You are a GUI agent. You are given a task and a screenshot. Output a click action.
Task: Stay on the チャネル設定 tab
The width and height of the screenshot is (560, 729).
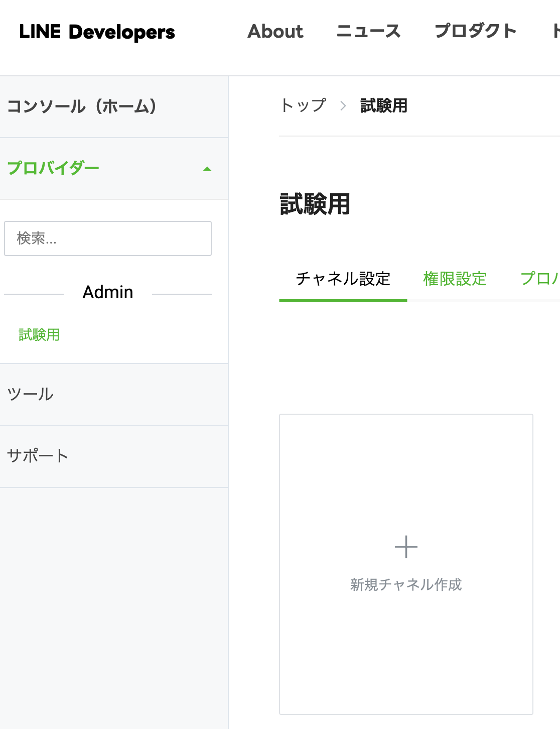[344, 279]
